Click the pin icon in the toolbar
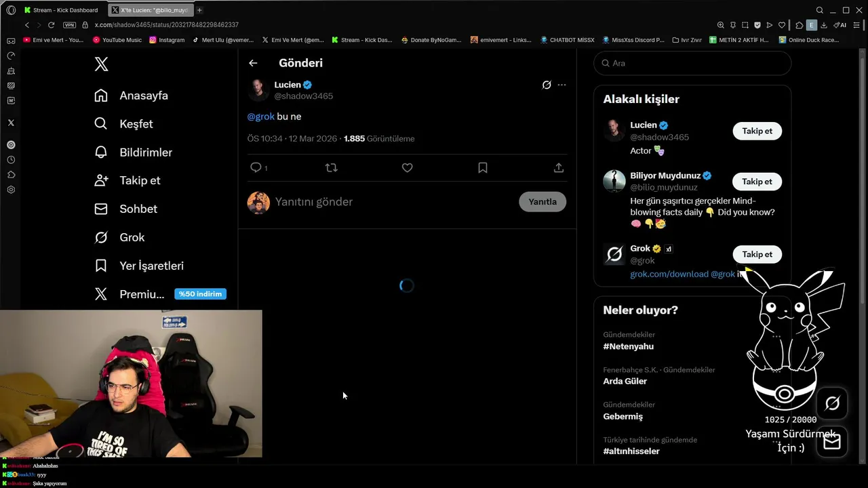The image size is (868, 488). [732, 25]
